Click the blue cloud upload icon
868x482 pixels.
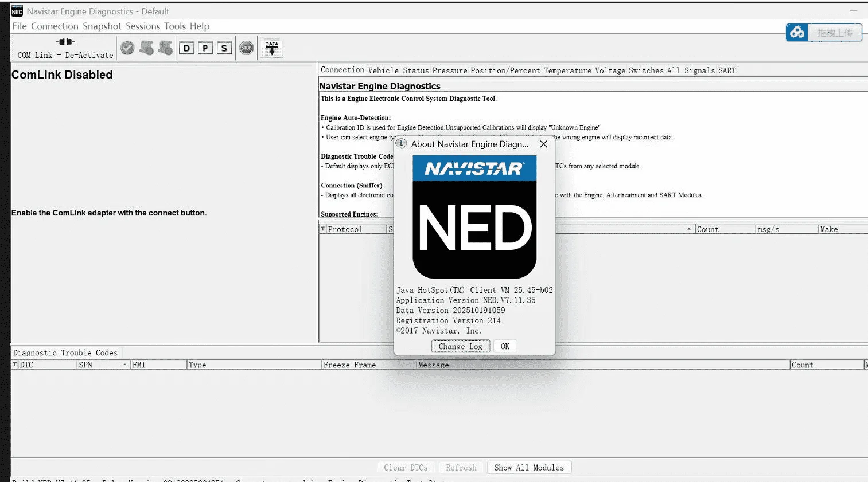797,33
